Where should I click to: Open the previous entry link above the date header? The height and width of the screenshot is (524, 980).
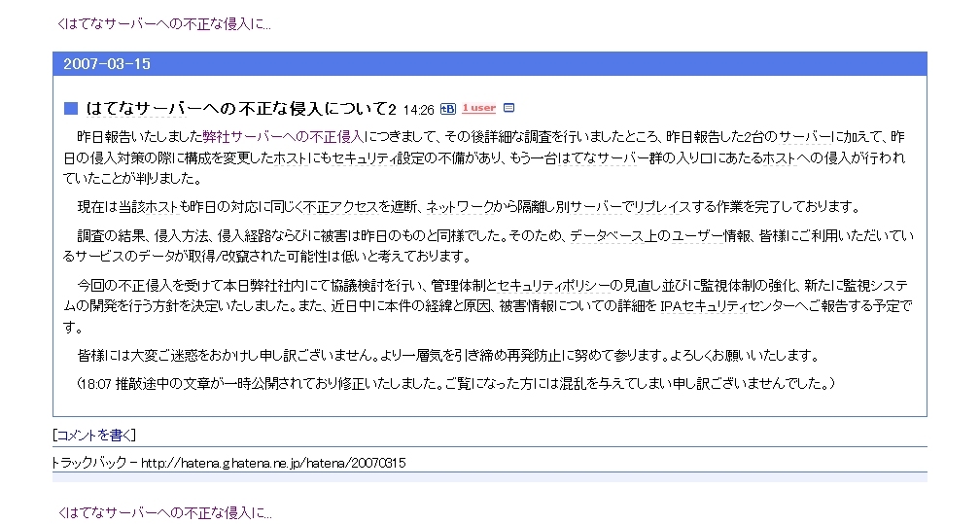tap(163, 24)
